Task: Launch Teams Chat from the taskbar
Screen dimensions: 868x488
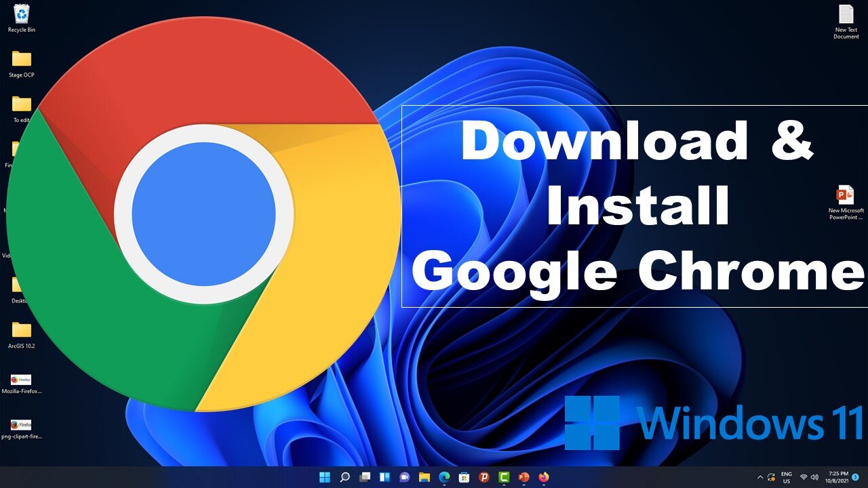Action: click(x=405, y=477)
